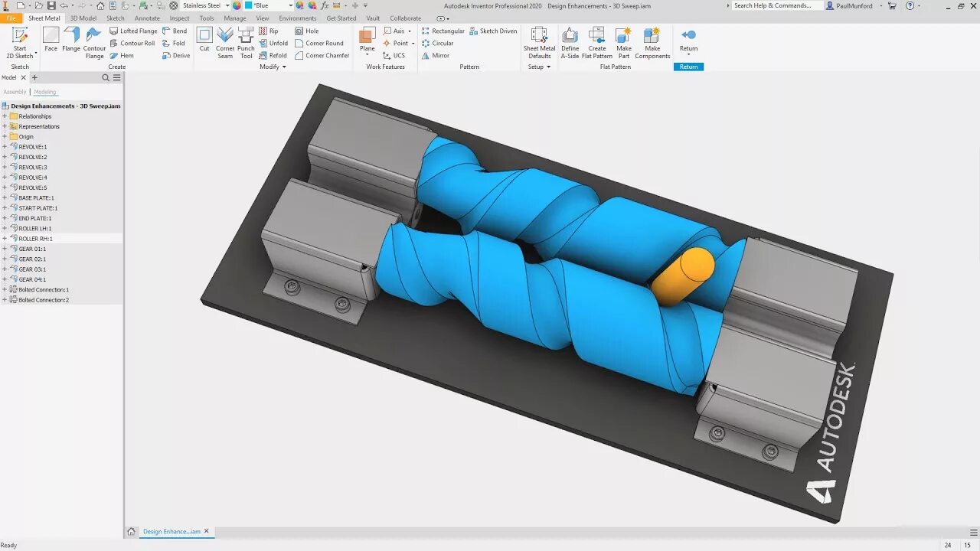Viewport: 980px width, 551px height.
Task: Click the appearance color wheel icon
Action: (237, 5)
